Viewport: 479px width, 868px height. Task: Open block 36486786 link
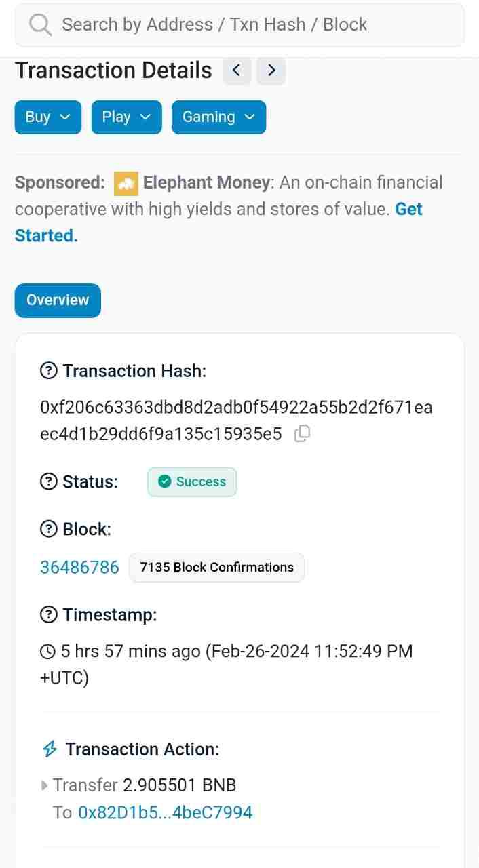click(x=79, y=568)
